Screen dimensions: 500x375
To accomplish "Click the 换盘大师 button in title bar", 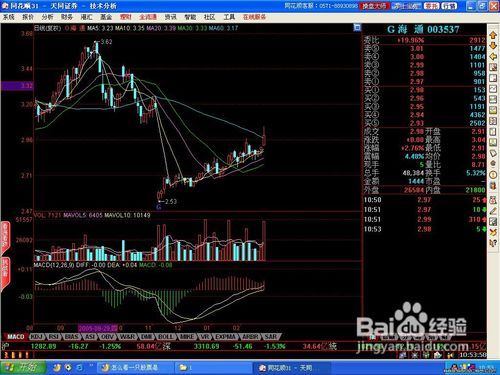I will [374, 6].
